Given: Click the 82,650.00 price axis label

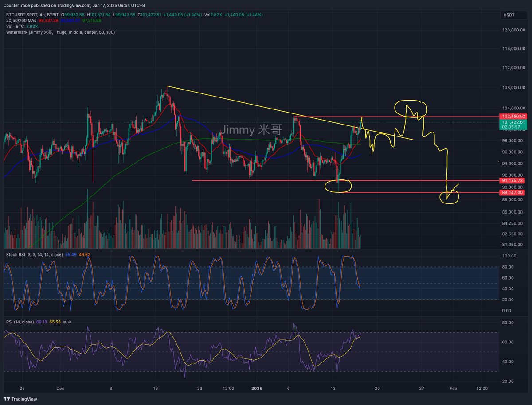Looking at the screenshot, I should [x=513, y=234].
